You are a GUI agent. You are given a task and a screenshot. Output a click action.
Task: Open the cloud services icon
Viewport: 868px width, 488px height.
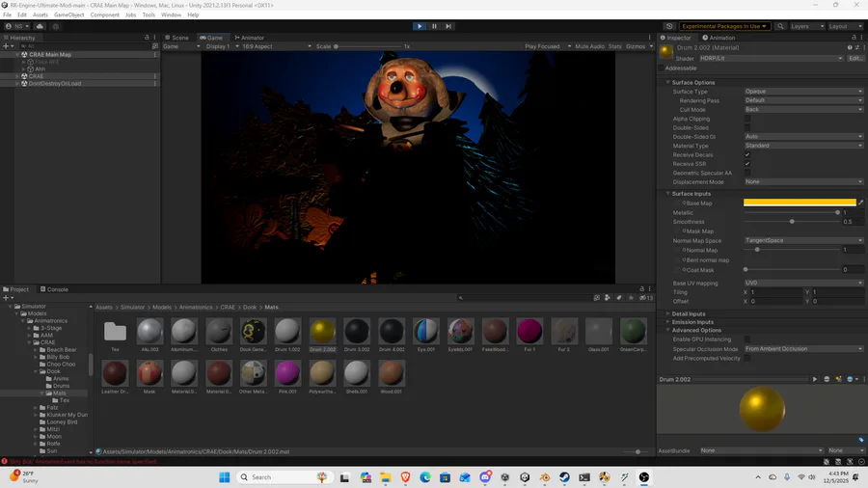[x=40, y=26]
